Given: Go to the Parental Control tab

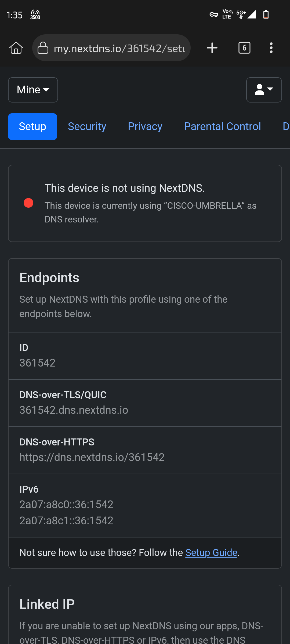Looking at the screenshot, I should pos(222,127).
